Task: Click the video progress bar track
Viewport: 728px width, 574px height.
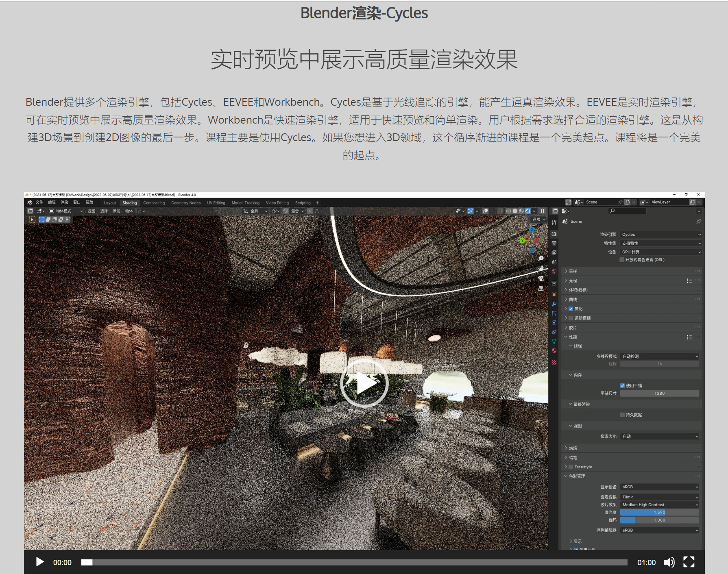Action: coord(354,562)
